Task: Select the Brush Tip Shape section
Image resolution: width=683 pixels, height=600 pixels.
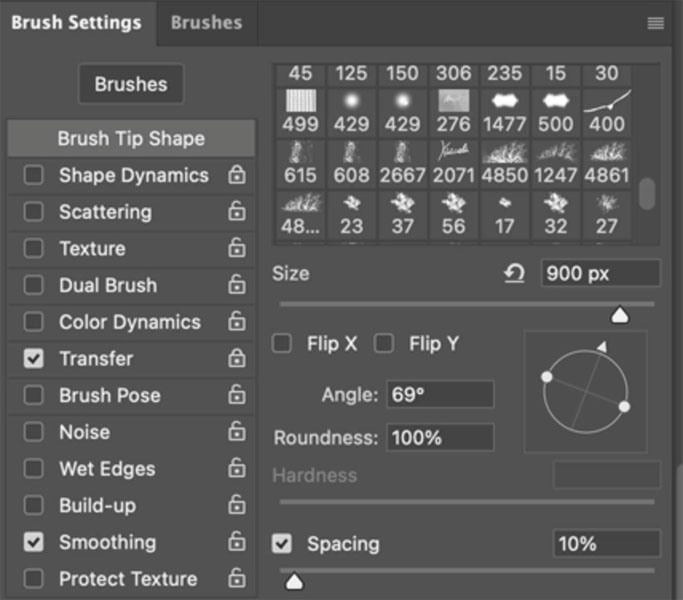Action: coord(131,138)
